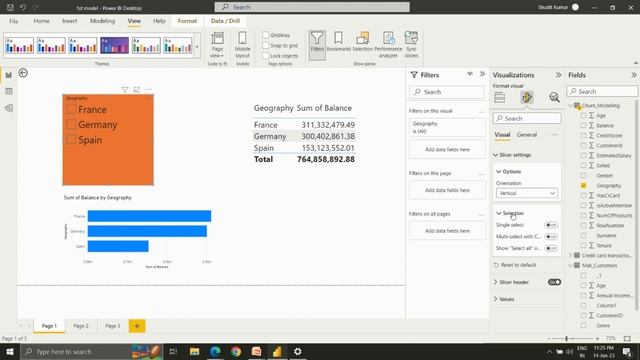Switch to Page 2 tab

point(81,326)
